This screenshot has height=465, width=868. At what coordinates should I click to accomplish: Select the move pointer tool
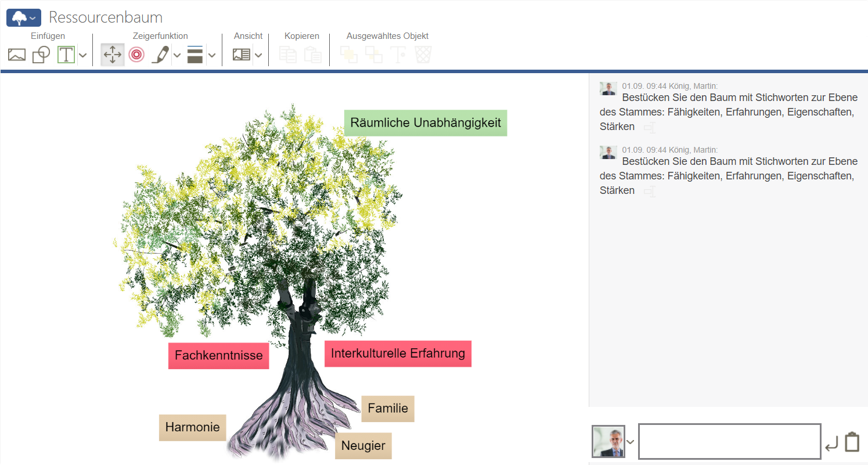[112, 55]
